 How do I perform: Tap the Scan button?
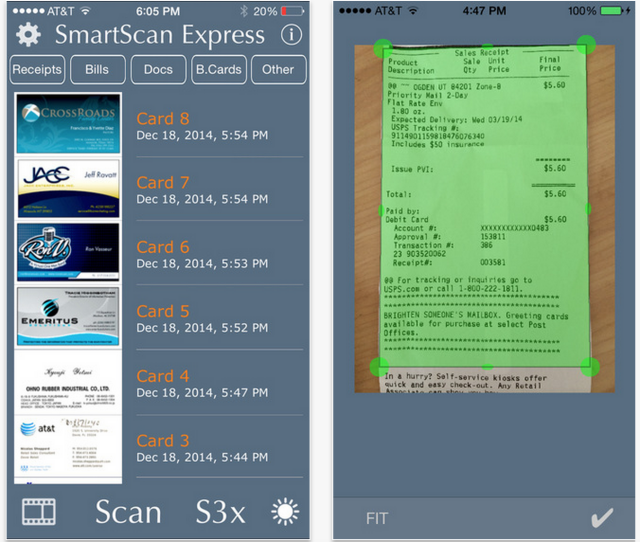[128, 512]
